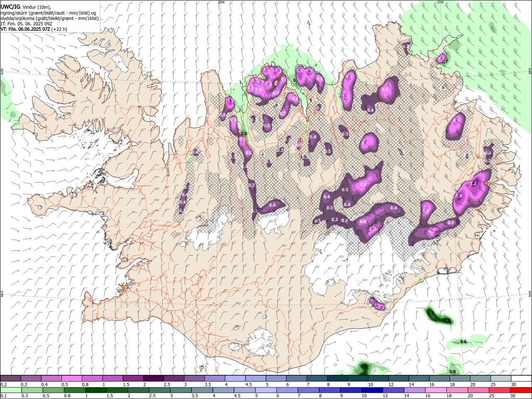Click the upper legend label "3.5"
This screenshot has width=532, height=399.
[x=207, y=384]
